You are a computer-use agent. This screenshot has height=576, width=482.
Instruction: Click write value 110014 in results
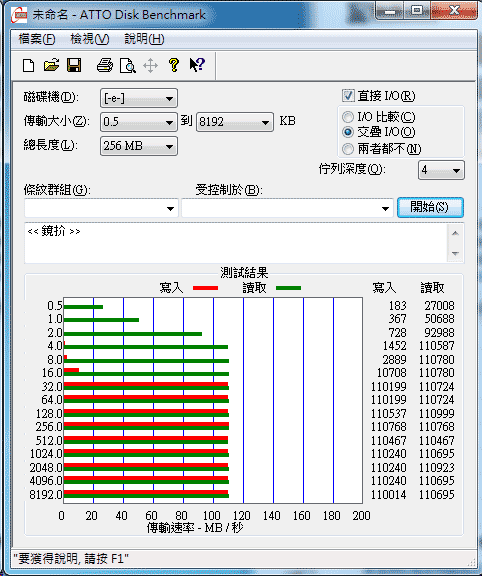click(389, 495)
